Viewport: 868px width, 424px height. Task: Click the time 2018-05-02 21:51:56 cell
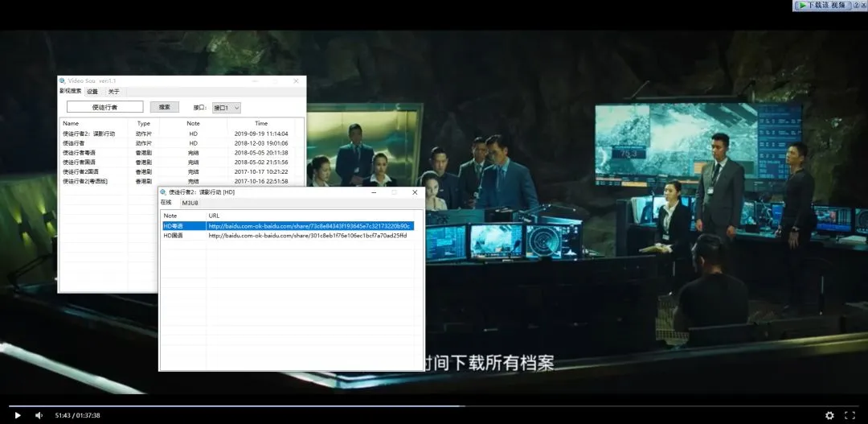tap(261, 162)
